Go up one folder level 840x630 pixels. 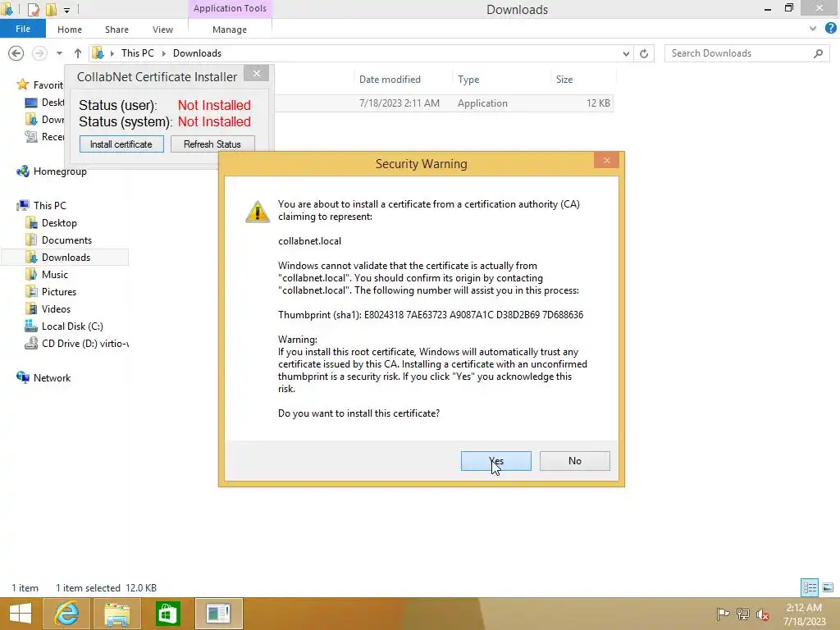click(78, 53)
